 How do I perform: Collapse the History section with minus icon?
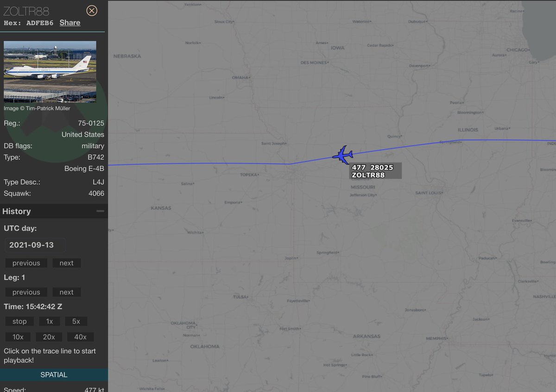point(100,211)
